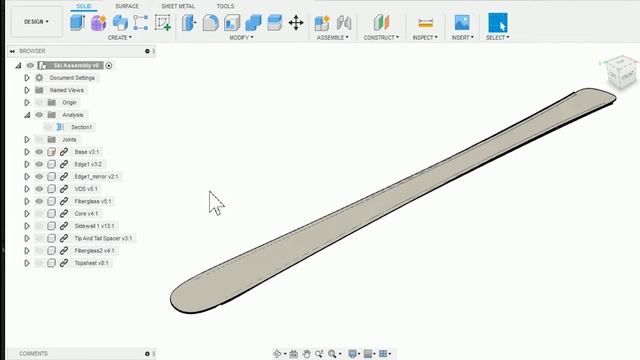The height and width of the screenshot is (360, 640).
Task: Switch to the Tools tab
Action: click(x=225, y=6)
